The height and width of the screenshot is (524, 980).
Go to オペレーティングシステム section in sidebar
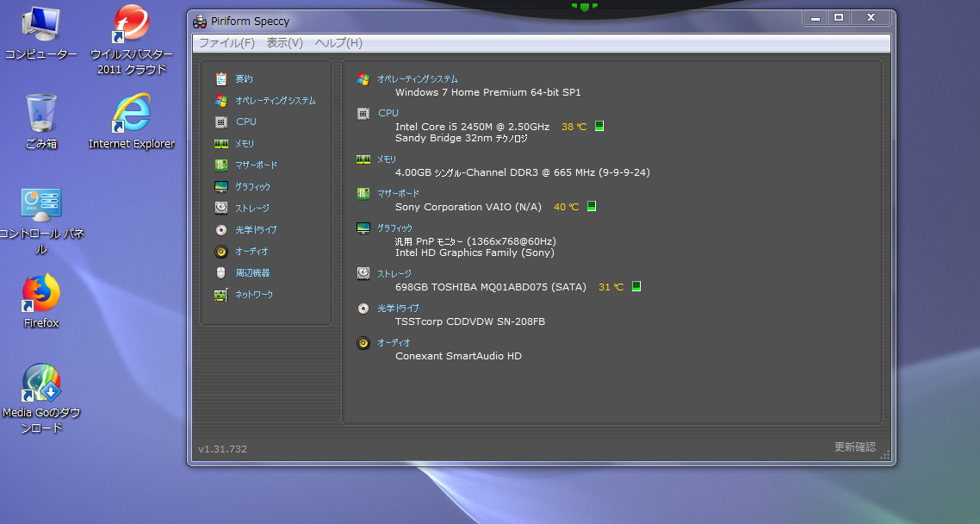point(276,100)
